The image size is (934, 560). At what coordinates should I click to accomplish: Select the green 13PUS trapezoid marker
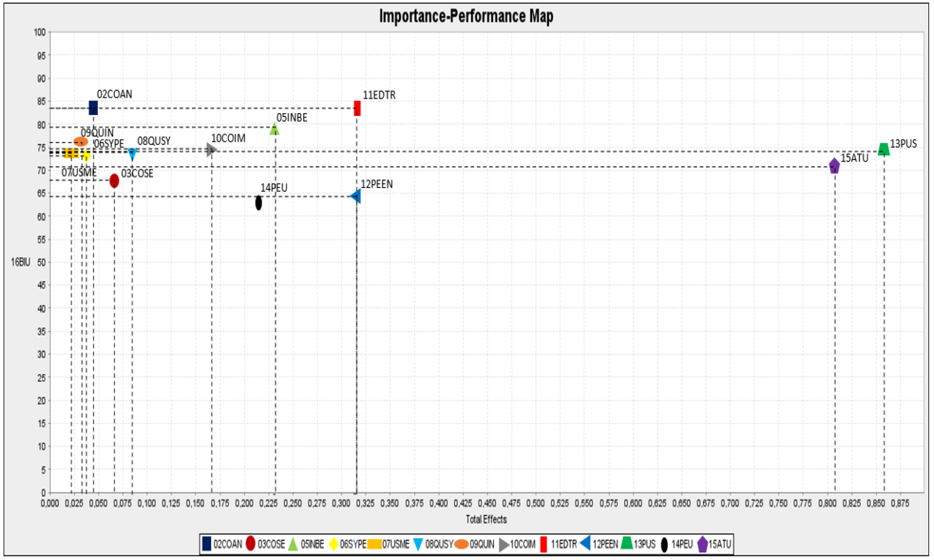[x=883, y=149]
